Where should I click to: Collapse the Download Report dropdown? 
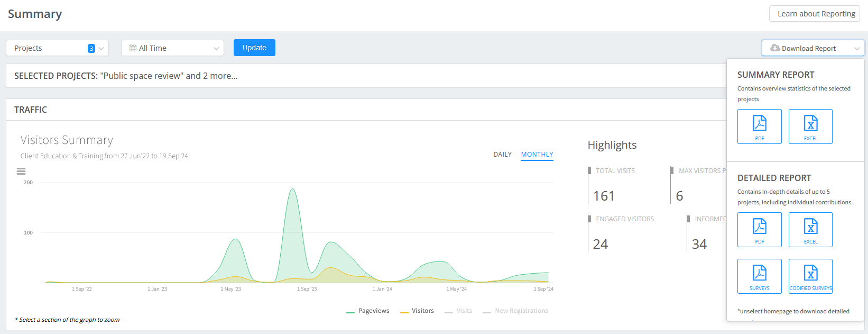[813, 48]
